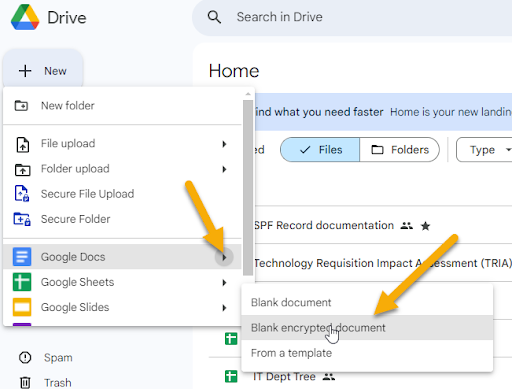Expand the Google Sheets submenu arrow
Screen dimensions: 512x389
tap(224, 283)
